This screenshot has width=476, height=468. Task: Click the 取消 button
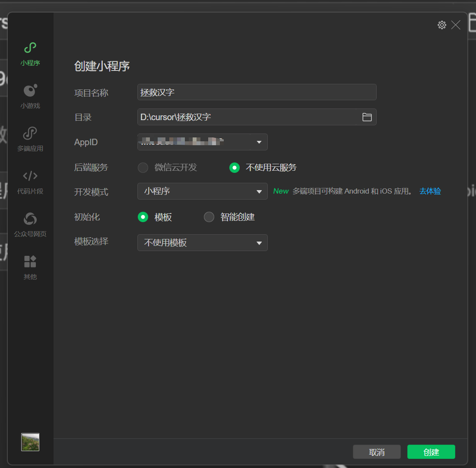[x=376, y=452]
